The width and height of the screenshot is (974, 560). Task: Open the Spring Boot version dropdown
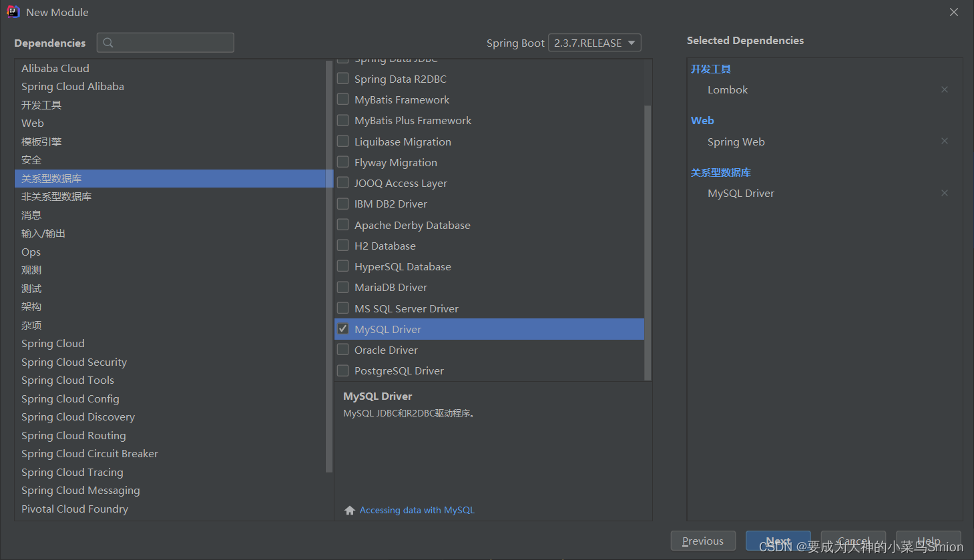595,43
